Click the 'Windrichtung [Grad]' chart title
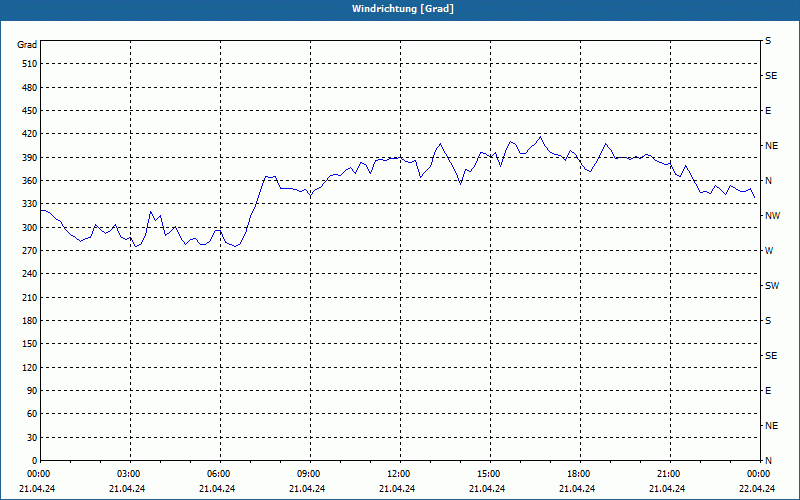This screenshot has height=500, width=800. click(x=403, y=9)
